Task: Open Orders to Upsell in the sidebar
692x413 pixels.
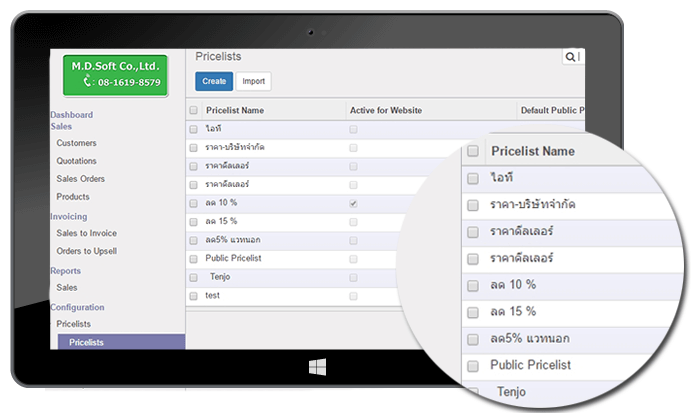Action: coord(86,251)
